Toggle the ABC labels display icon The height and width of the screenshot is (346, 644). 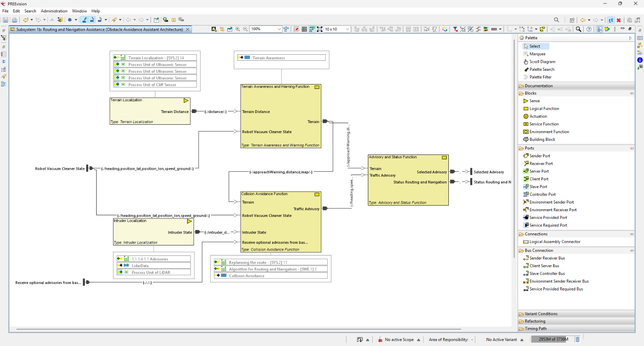tap(312, 29)
